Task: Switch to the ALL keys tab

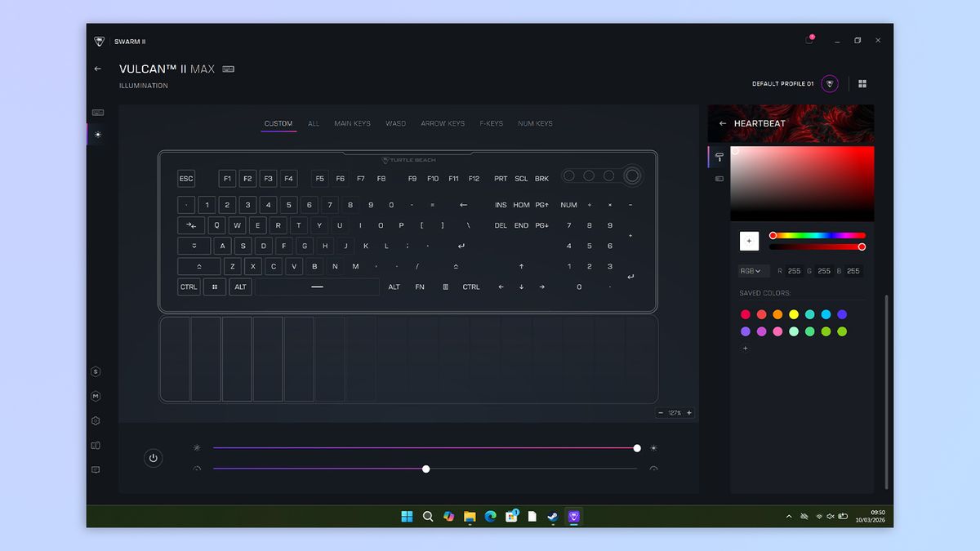Action: (x=314, y=123)
